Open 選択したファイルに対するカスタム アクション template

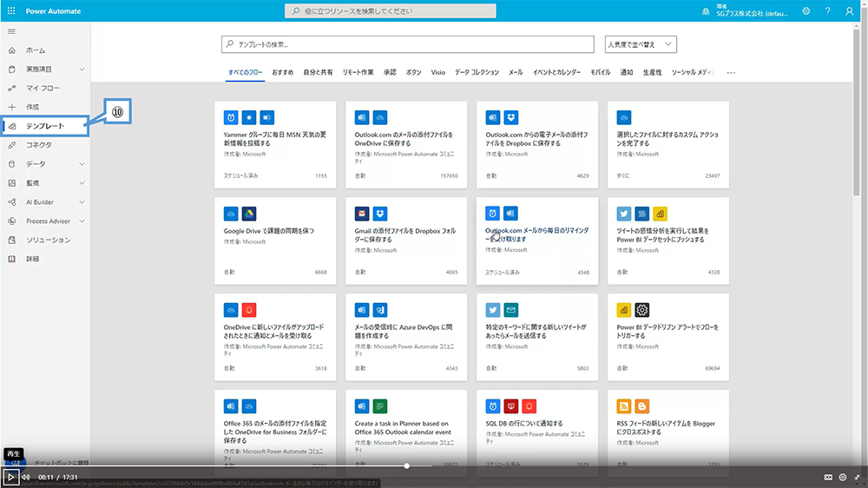(x=668, y=144)
